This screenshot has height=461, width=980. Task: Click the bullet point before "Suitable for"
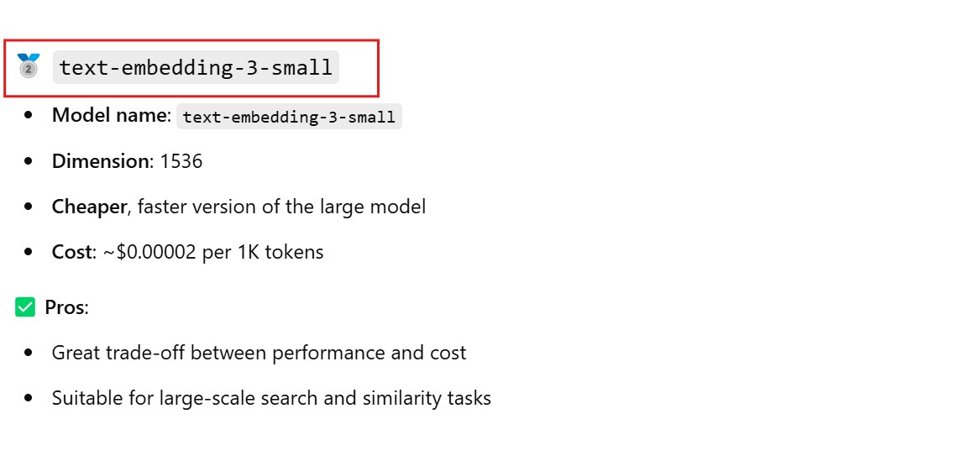point(29,398)
